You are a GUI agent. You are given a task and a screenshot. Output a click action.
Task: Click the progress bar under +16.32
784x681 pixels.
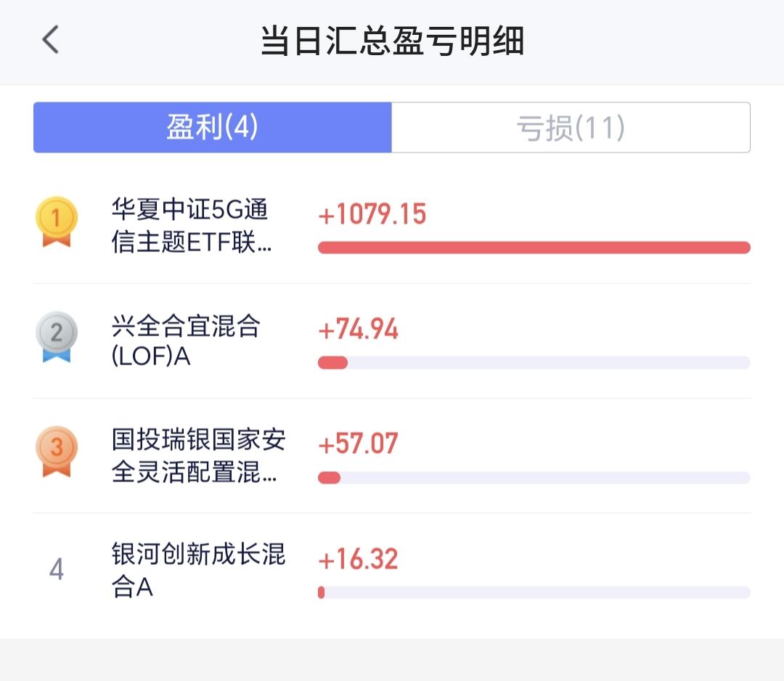tap(534, 592)
